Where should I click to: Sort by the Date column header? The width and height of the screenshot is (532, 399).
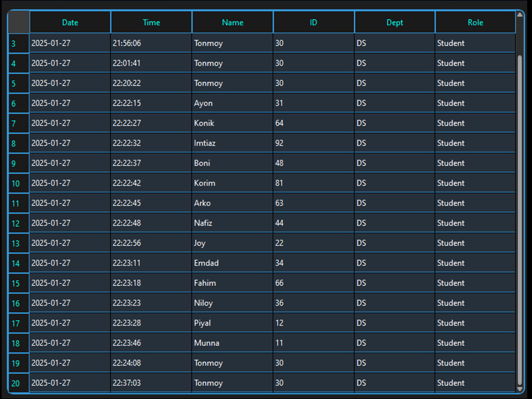(70, 22)
